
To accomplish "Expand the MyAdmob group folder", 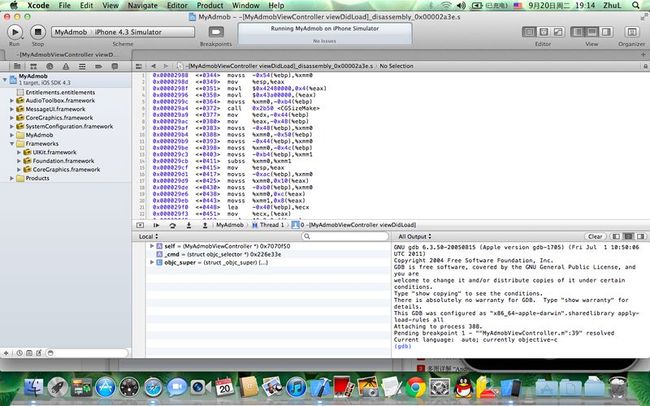I will [x=12, y=135].
